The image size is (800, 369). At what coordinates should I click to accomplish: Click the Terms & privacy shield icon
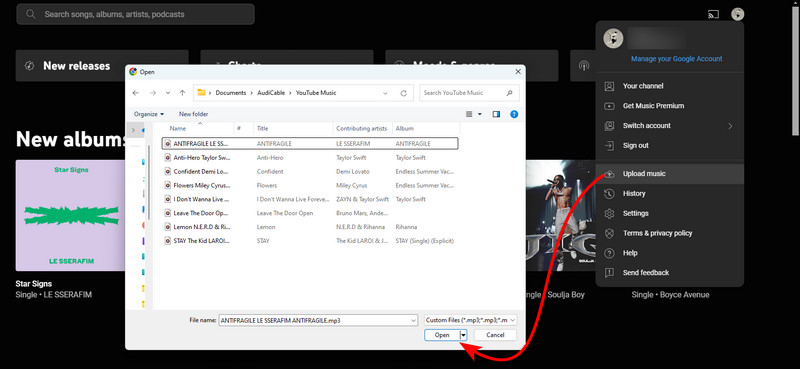pyautogui.click(x=609, y=233)
